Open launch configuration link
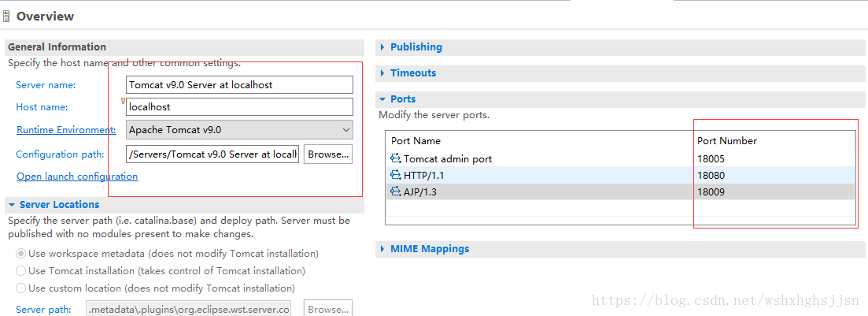 tap(77, 177)
